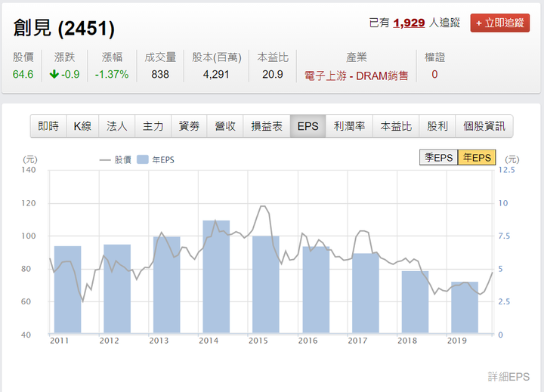Toggle the 股價 line legend entry
Screen dimensions: 544x392
click(x=116, y=160)
